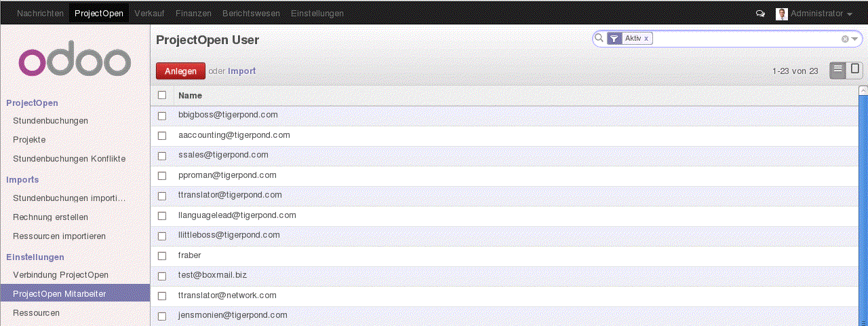Select checkbox for fraber

tap(162, 256)
